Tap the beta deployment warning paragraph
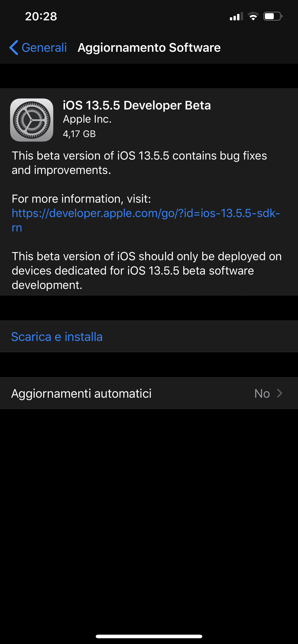This screenshot has width=298, height=644. tap(147, 270)
